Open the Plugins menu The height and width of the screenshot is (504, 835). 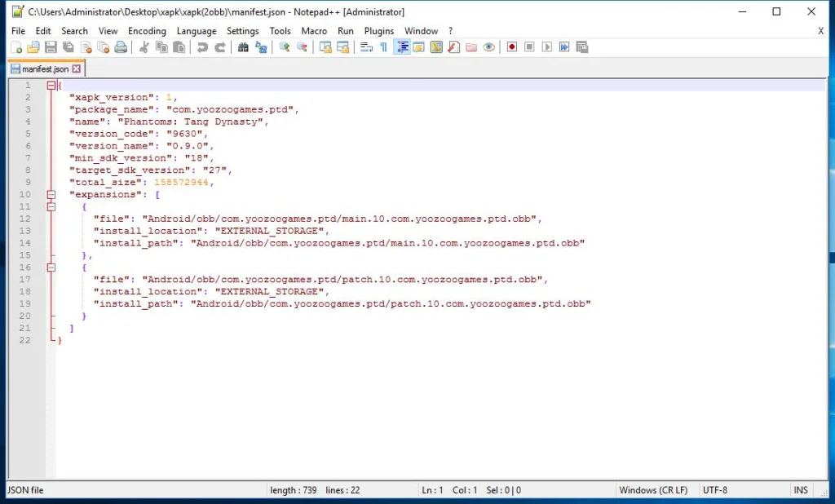pos(379,31)
